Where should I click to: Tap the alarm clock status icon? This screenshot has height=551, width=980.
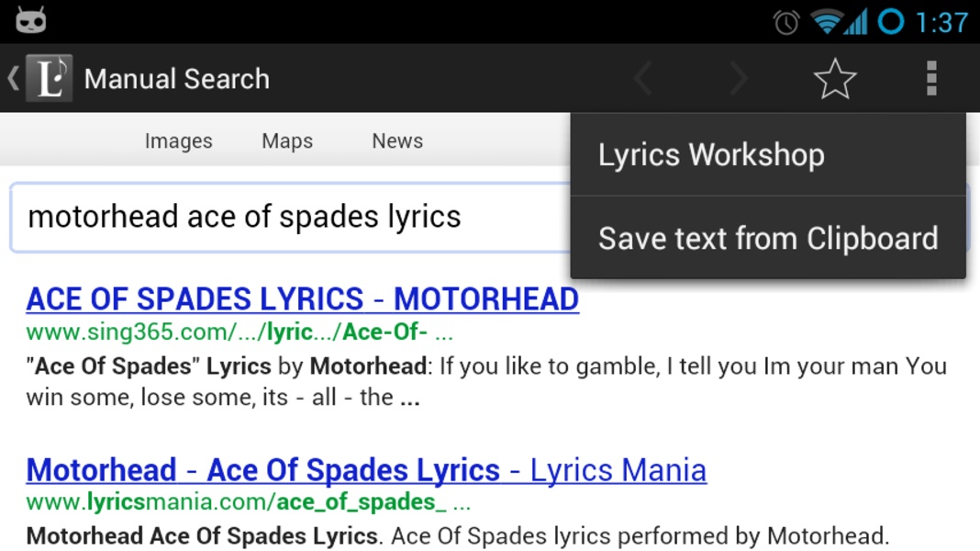pyautogui.click(x=785, y=23)
